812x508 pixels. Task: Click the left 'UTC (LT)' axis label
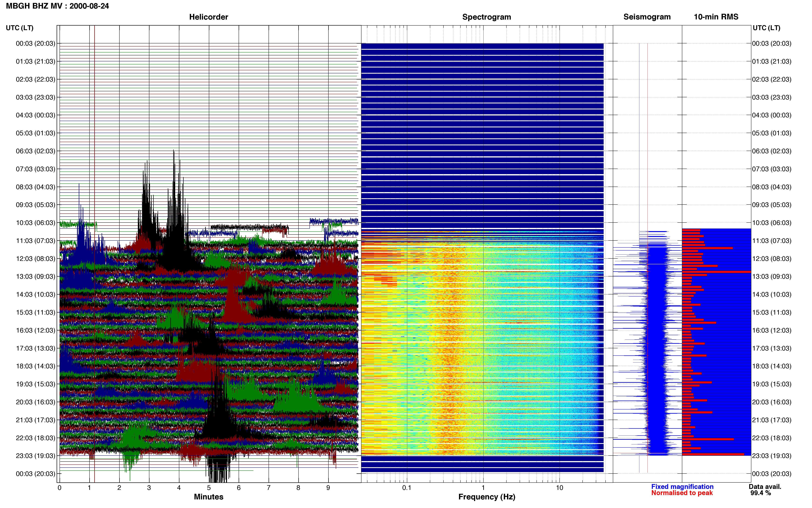(19, 28)
